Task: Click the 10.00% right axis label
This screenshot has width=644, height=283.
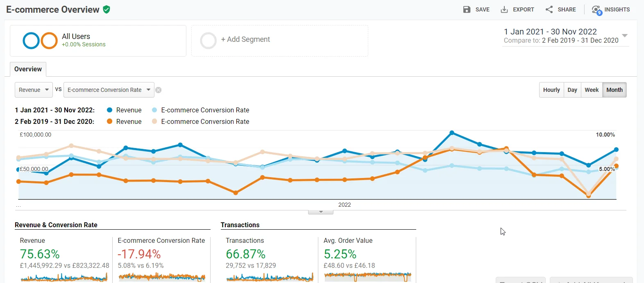Action: tap(605, 135)
